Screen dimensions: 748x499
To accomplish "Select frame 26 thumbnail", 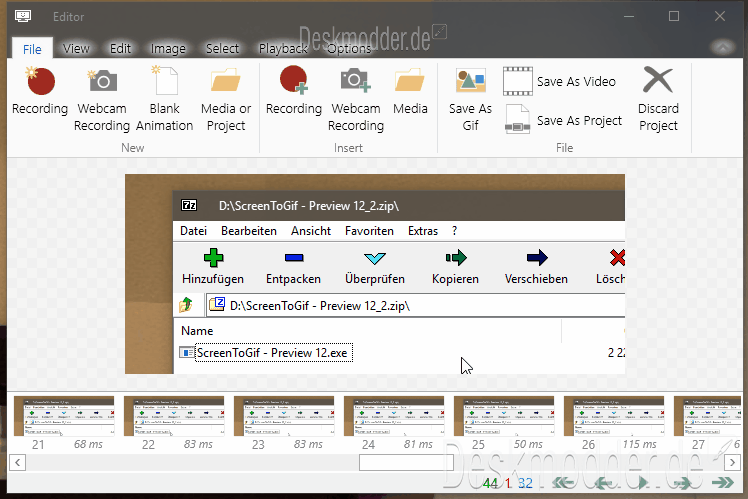I will [614, 416].
